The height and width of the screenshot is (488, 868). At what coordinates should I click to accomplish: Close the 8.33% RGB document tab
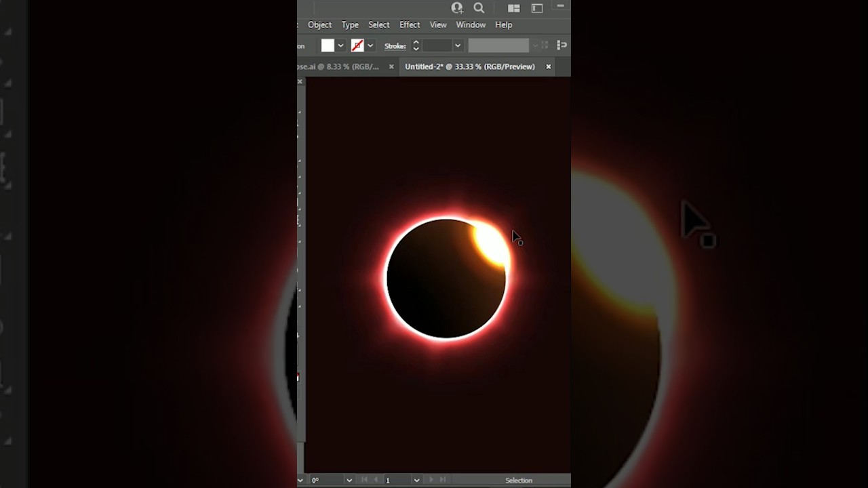tap(391, 66)
